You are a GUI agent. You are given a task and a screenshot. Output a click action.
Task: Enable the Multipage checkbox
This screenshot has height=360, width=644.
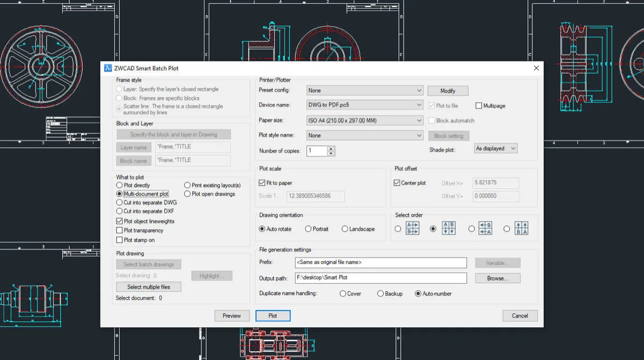click(479, 106)
